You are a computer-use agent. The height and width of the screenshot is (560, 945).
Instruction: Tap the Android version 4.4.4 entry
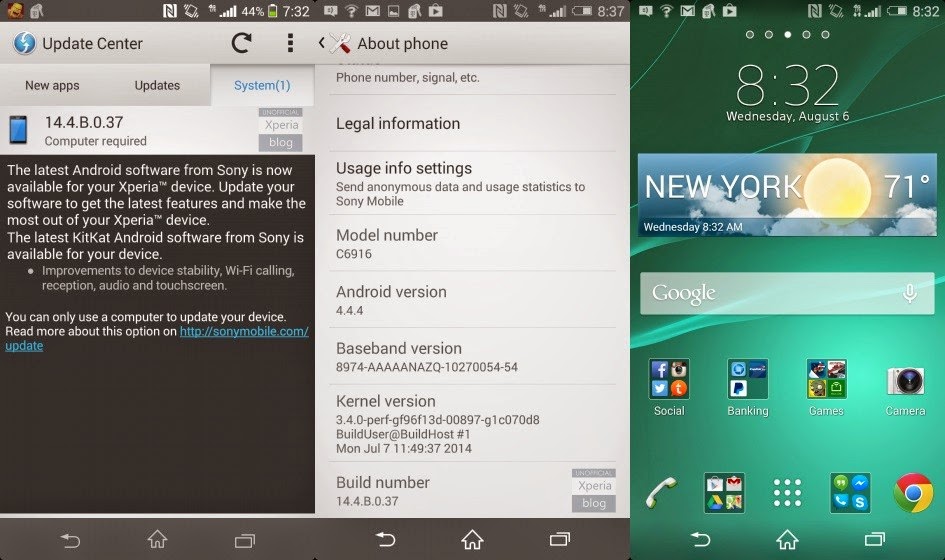pos(472,300)
